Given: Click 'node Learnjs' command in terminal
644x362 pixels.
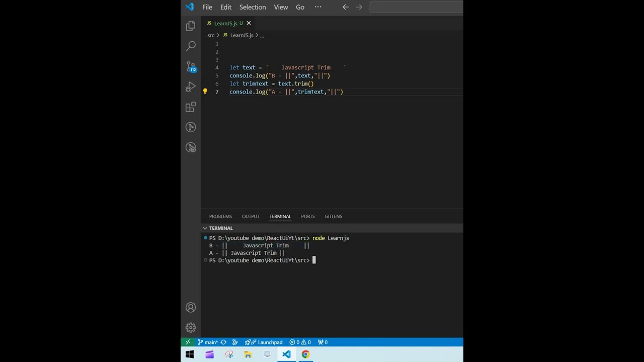Looking at the screenshot, I should [x=331, y=238].
